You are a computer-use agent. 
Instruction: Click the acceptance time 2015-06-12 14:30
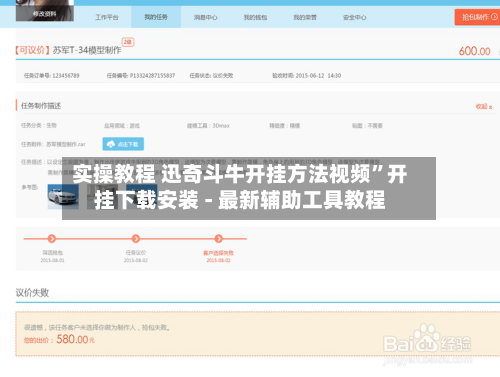(318, 76)
